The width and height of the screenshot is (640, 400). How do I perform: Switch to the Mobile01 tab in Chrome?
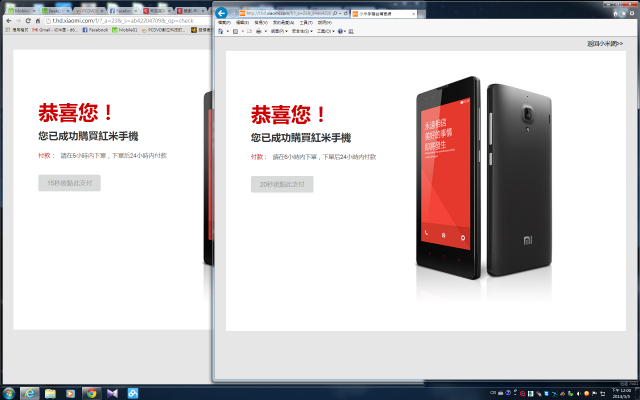[x=22, y=11]
